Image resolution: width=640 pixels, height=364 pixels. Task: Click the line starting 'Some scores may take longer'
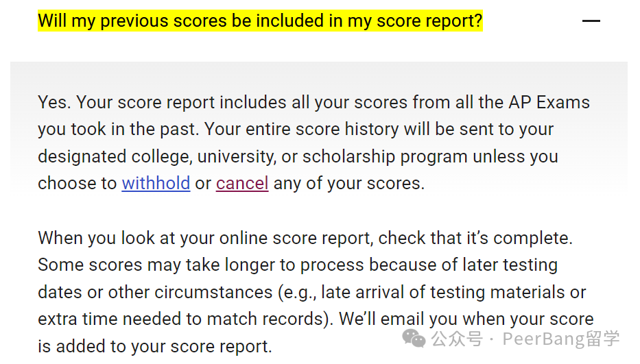298,265
